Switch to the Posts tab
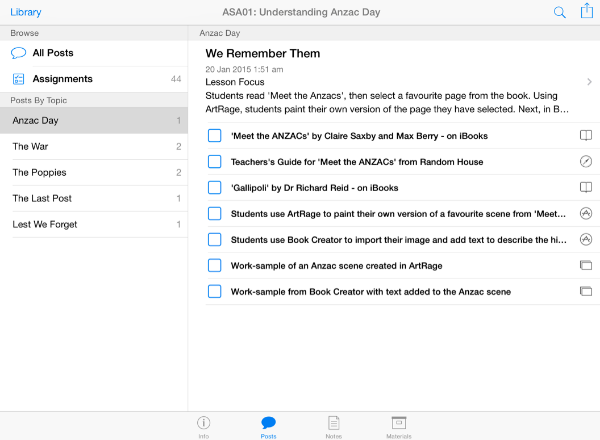The width and height of the screenshot is (600, 440). (x=268, y=427)
